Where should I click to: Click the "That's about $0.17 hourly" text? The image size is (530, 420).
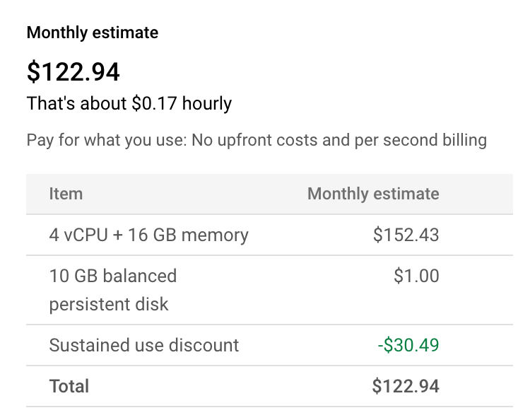129,104
